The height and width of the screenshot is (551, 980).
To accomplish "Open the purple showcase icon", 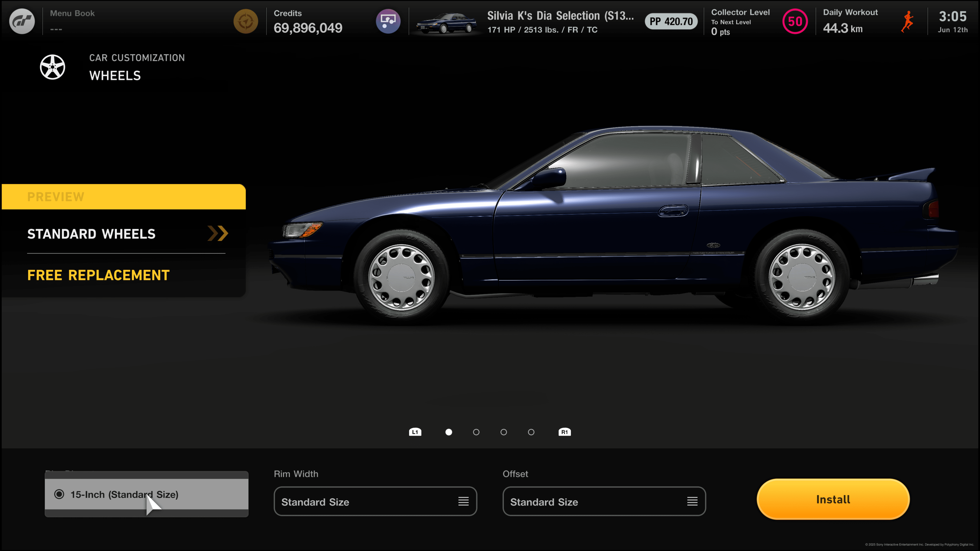I will tap(388, 21).
